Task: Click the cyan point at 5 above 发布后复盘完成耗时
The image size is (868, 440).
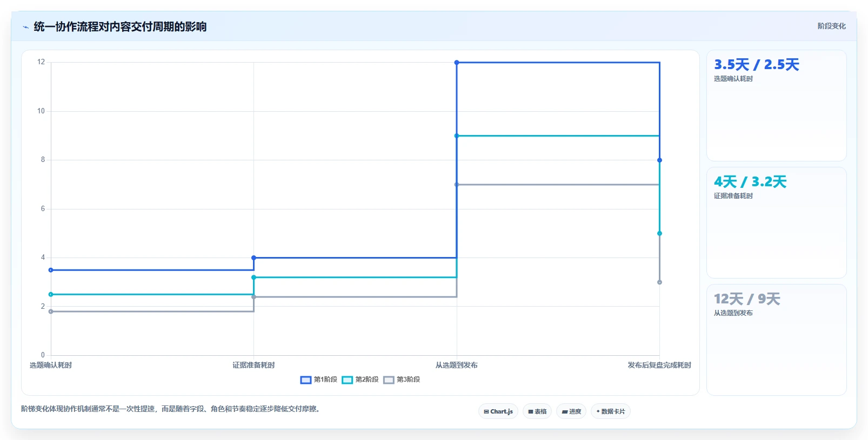Action: click(x=659, y=233)
